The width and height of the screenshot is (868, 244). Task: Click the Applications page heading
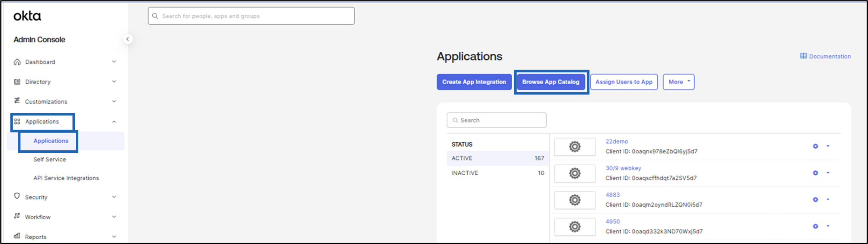[469, 57]
